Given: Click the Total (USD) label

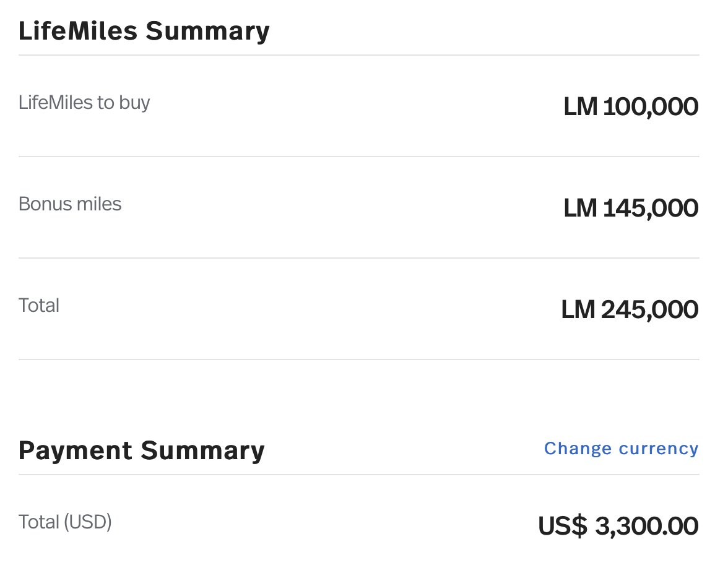Looking at the screenshot, I should pyautogui.click(x=65, y=522).
